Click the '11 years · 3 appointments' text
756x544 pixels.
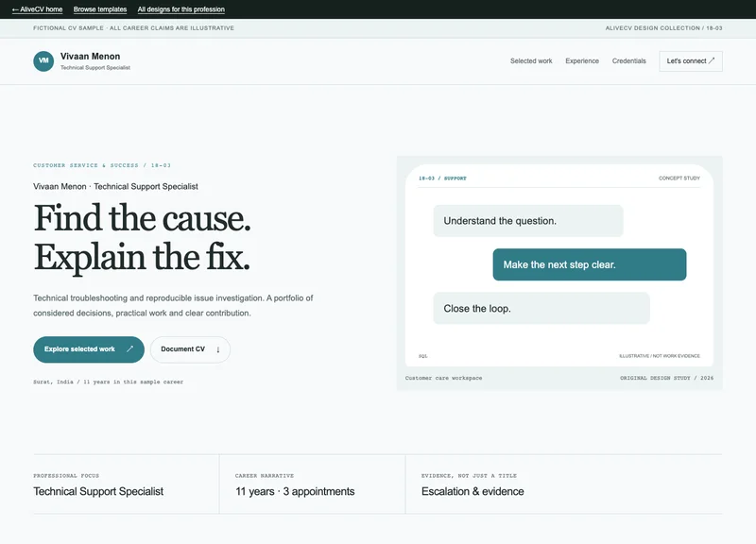click(x=295, y=491)
